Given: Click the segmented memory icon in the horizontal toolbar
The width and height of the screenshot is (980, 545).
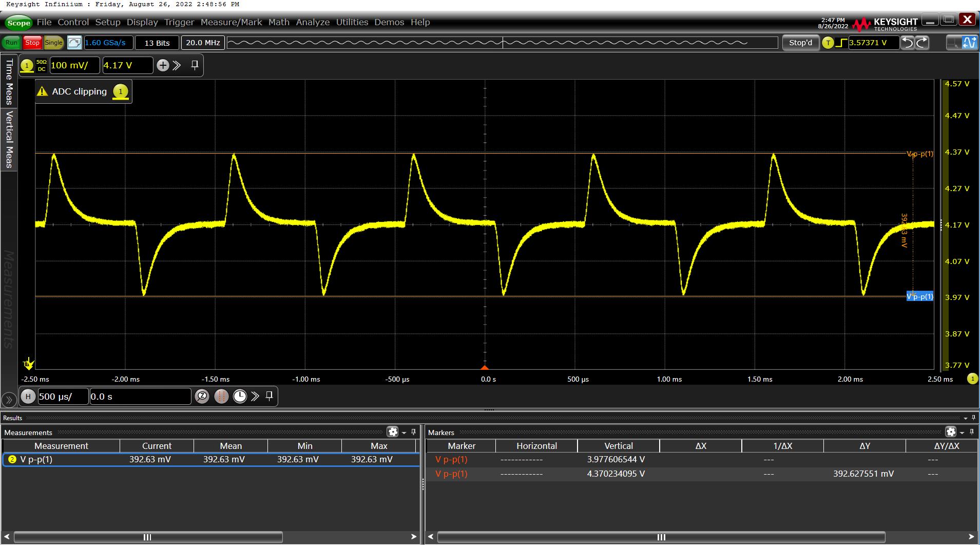Looking at the screenshot, I should pos(221,397).
